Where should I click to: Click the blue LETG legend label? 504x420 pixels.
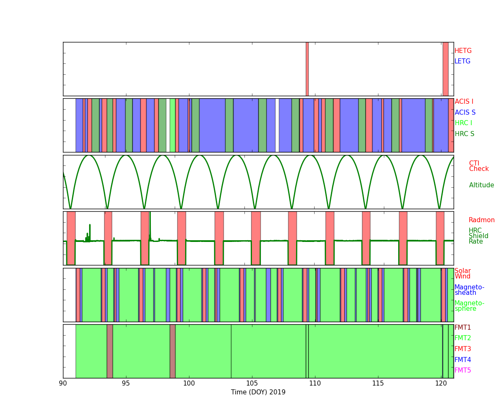tap(462, 61)
